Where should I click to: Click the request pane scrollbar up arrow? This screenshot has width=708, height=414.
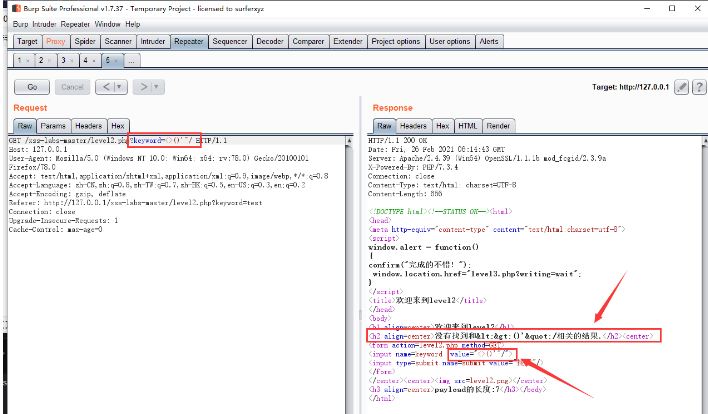(349, 141)
